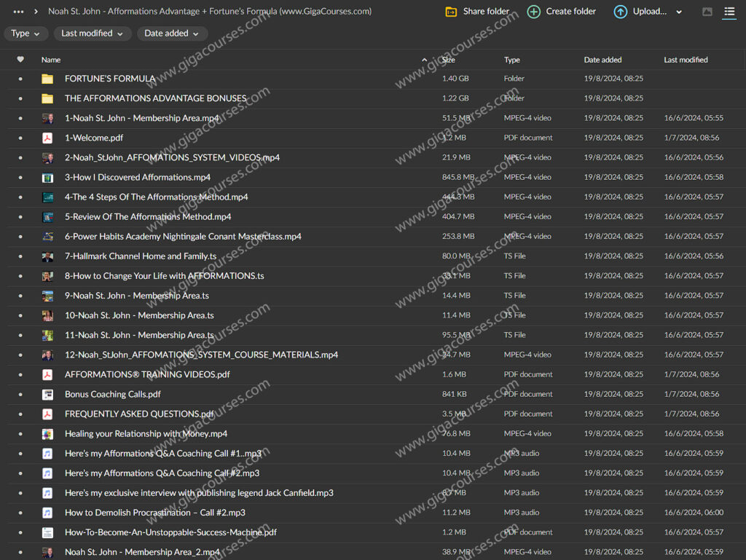Viewport: 746px width, 560px height.
Task: Click the audio icon for Jack Canfield interview
Action: point(47,493)
